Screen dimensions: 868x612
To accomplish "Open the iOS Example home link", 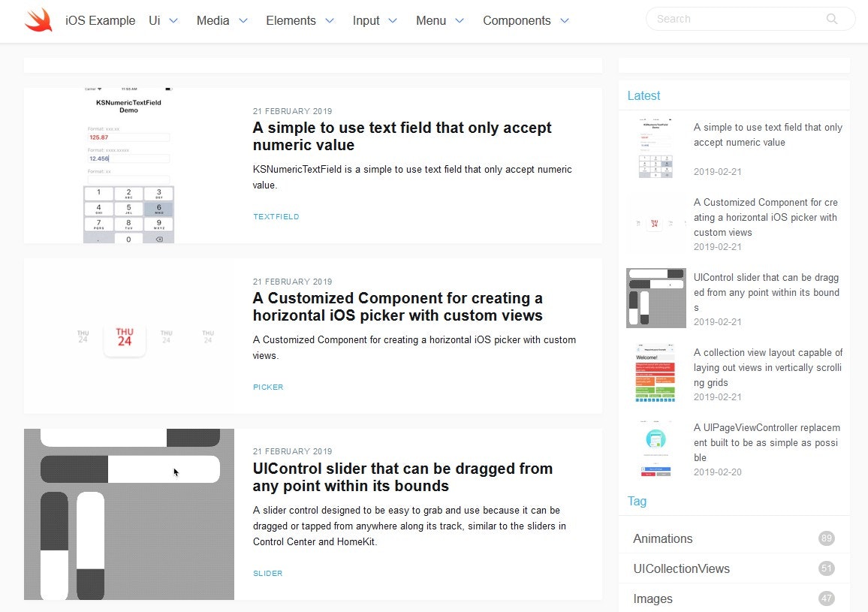I will (100, 20).
